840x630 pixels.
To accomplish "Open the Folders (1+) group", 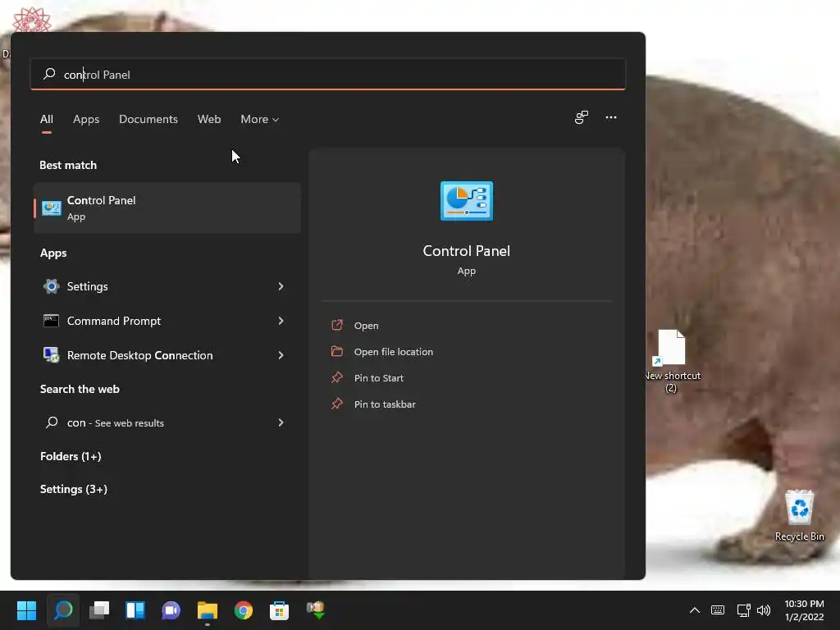I will [71, 456].
